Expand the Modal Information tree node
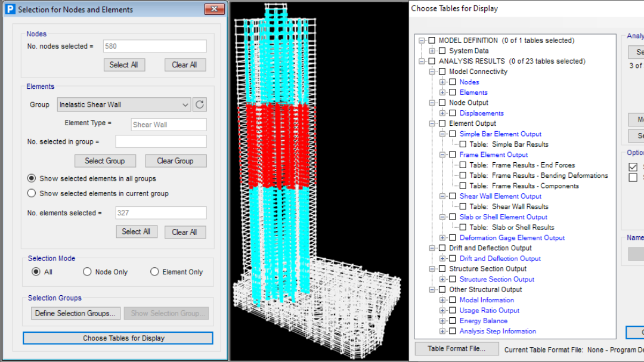Viewport: 644px width, 362px height. (442, 300)
